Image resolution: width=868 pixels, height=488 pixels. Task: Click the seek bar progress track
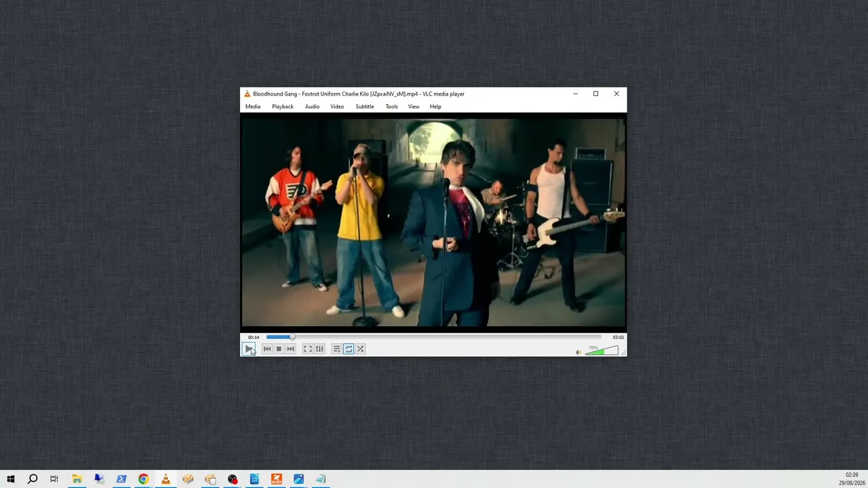pos(434,337)
